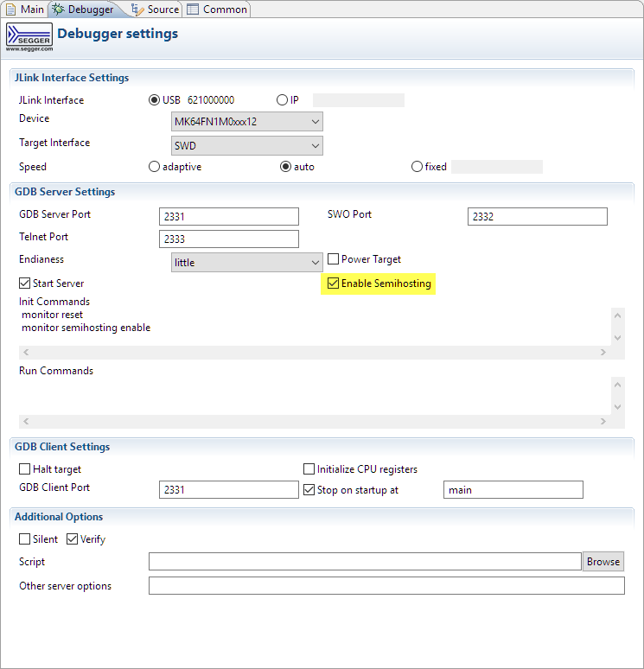644x669 pixels.
Task: Select USB JLink interface radio button
Action: click(156, 100)
